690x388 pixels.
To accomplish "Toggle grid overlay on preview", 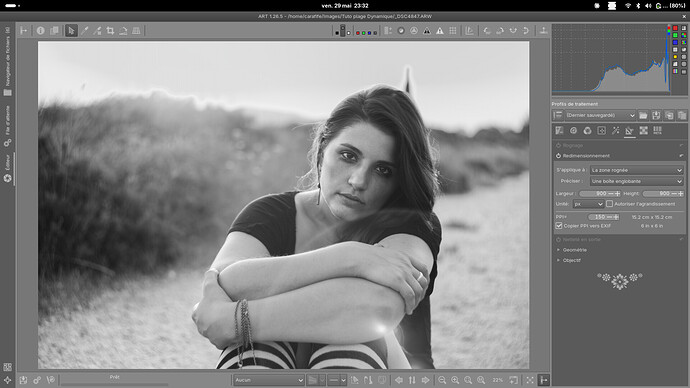I will (453, 30).
